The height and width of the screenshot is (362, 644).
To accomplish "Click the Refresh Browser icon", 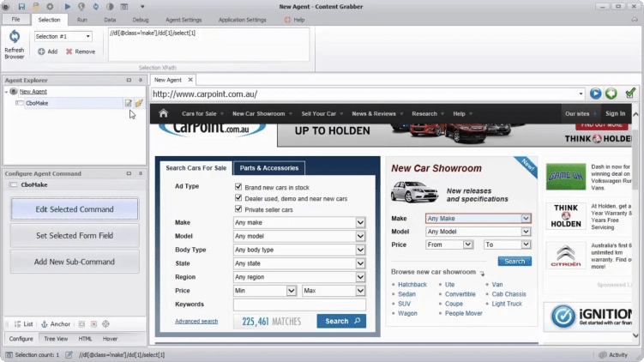I will tap(14, 37).
